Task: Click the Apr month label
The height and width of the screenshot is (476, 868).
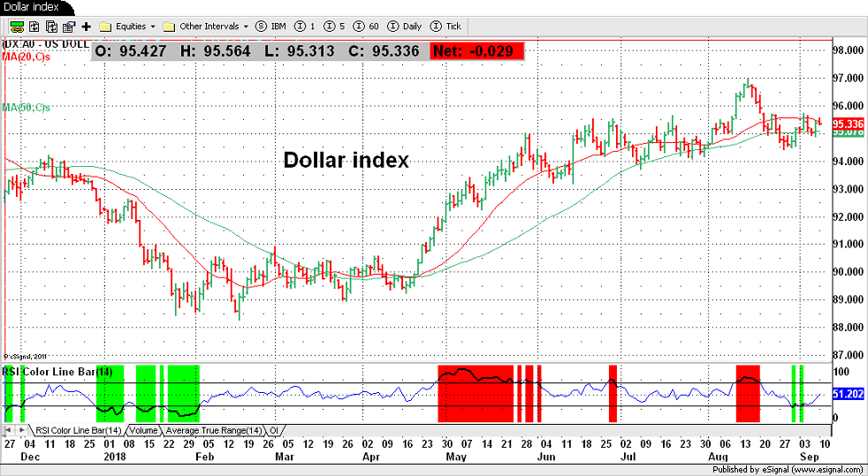Action: [372, 457]
